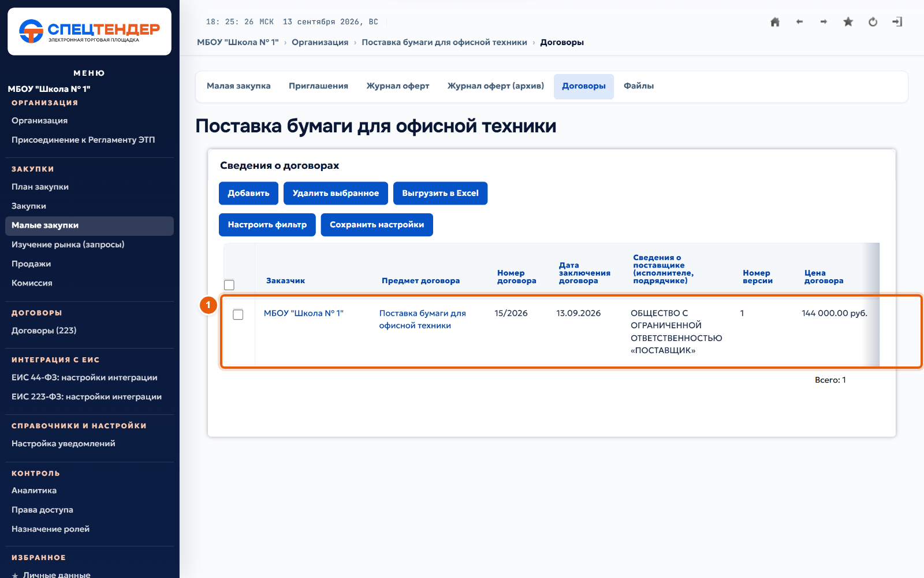Click breadcrumb МБОУ "Школа № 1"

pos(238,42)
